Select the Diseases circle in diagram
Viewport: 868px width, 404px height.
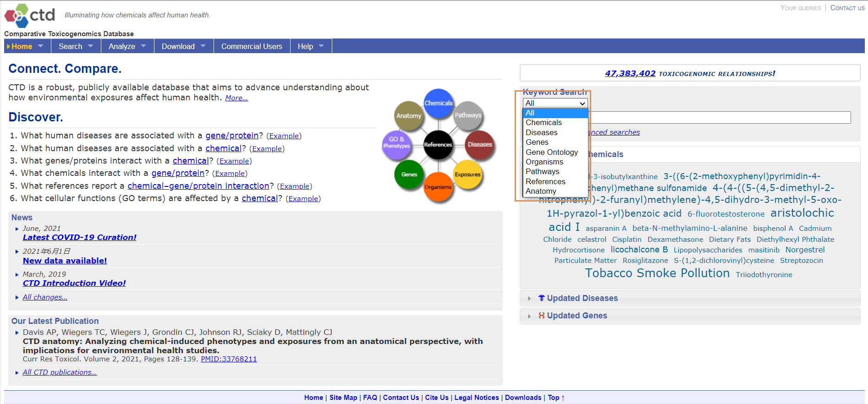(480, 144)
